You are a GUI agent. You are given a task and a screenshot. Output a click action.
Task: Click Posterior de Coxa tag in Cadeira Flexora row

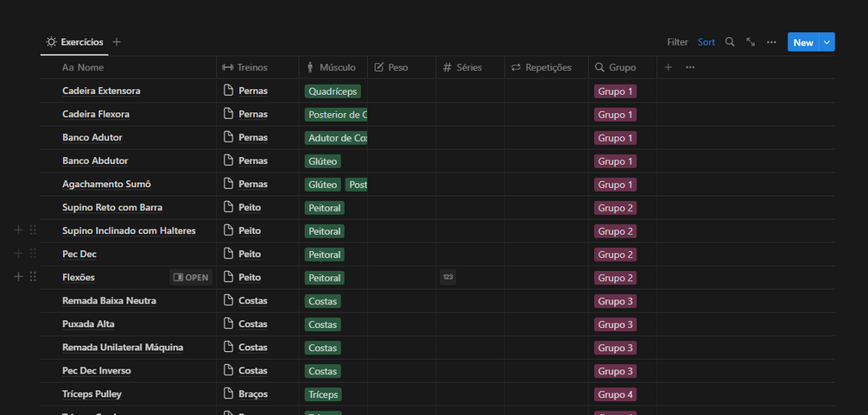tap(336, 115)
